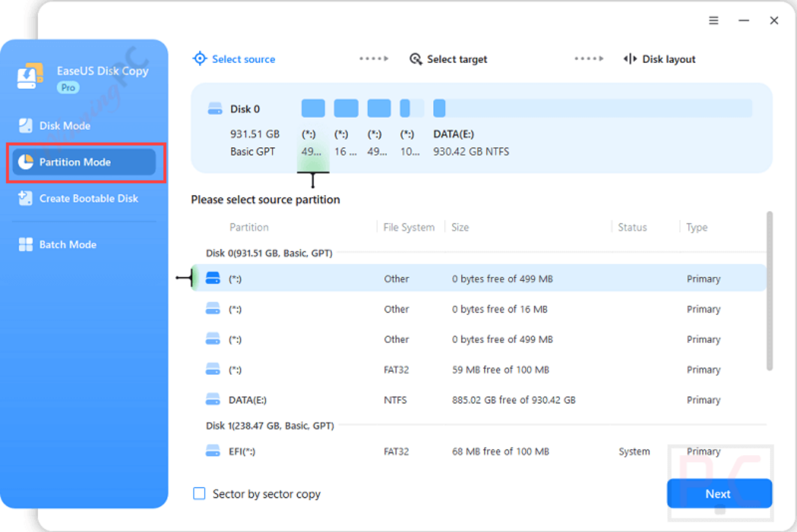Enable Sector by sector copy
This screenshot has height=532, width=797.
click(x=199, y=493)
